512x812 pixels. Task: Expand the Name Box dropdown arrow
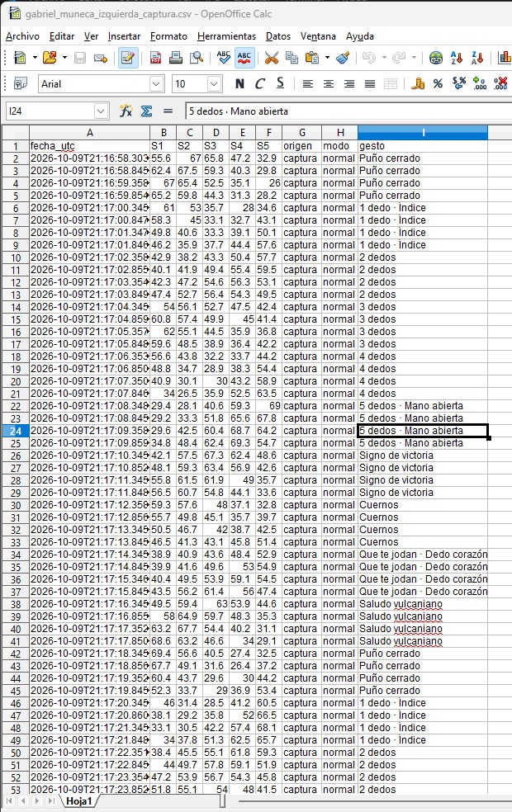[x=101, y=111]
